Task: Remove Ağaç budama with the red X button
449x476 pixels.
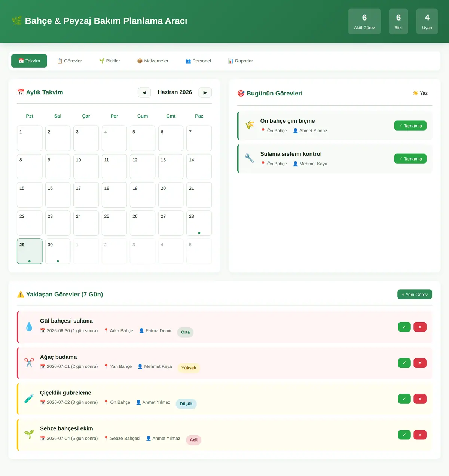Action: click(x=420, y=363)
